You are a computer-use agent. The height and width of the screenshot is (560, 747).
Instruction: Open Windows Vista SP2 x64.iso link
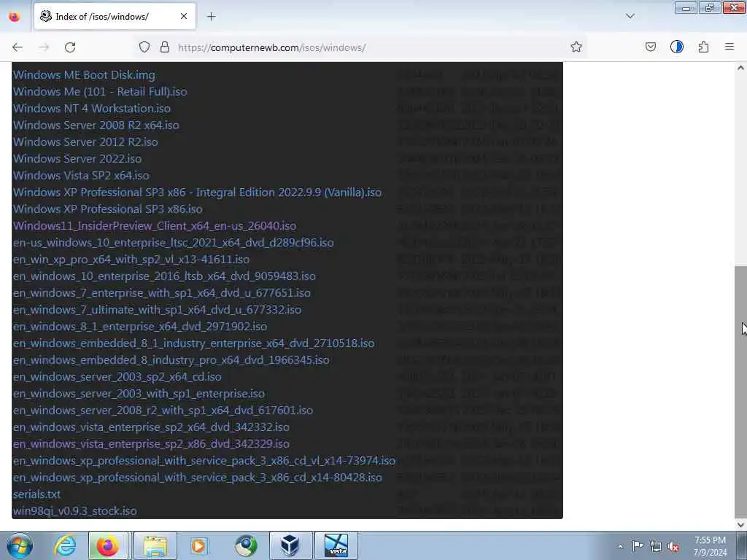(x=81, y=175)
